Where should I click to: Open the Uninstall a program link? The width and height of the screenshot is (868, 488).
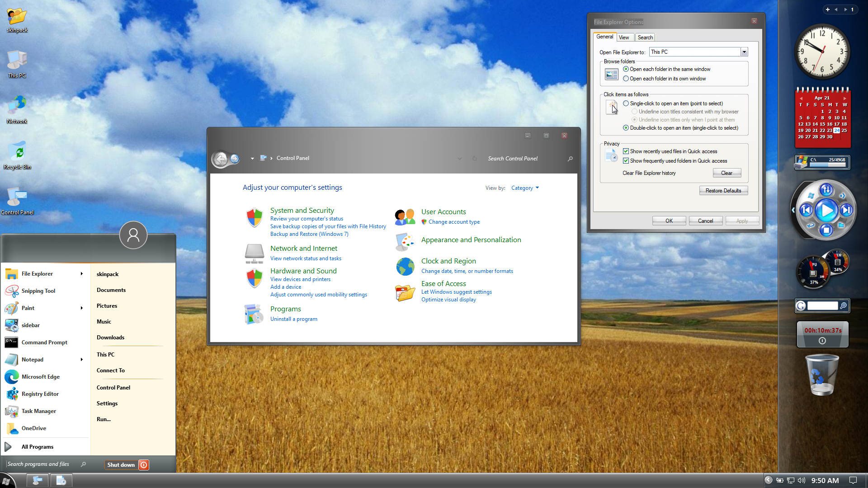(293, 319)
